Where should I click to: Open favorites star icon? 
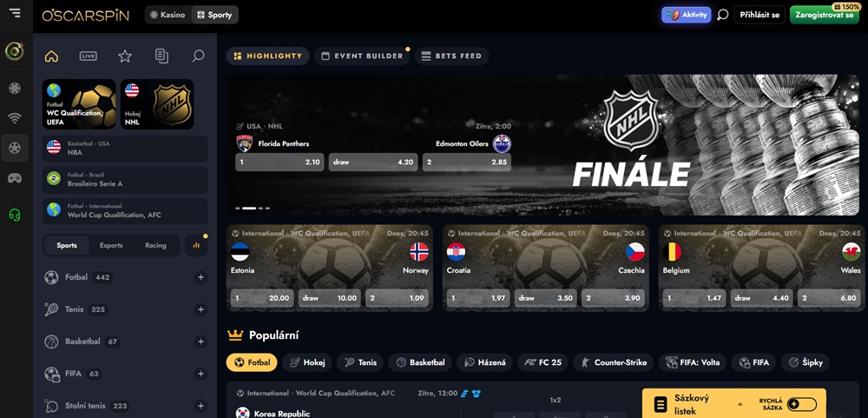coord(125,56)
